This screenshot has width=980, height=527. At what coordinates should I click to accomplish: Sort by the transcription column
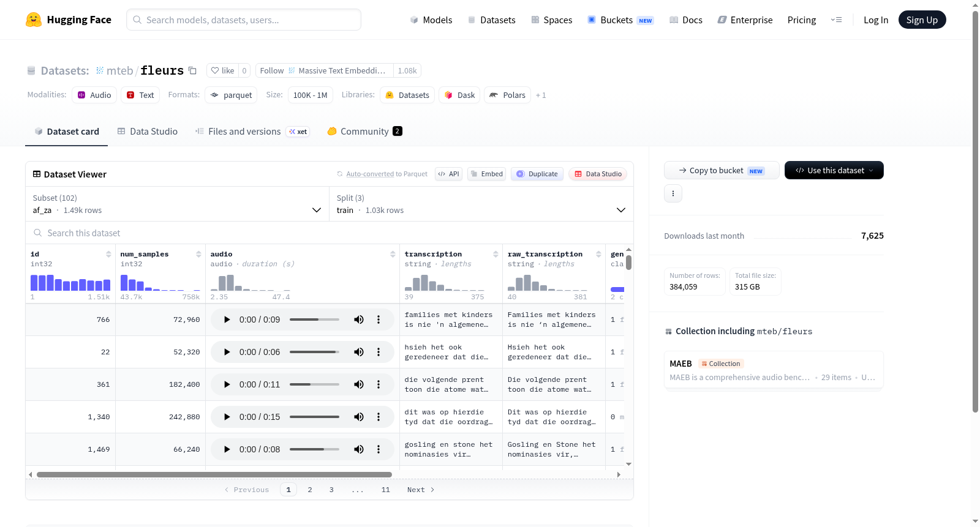coord(496,254)
